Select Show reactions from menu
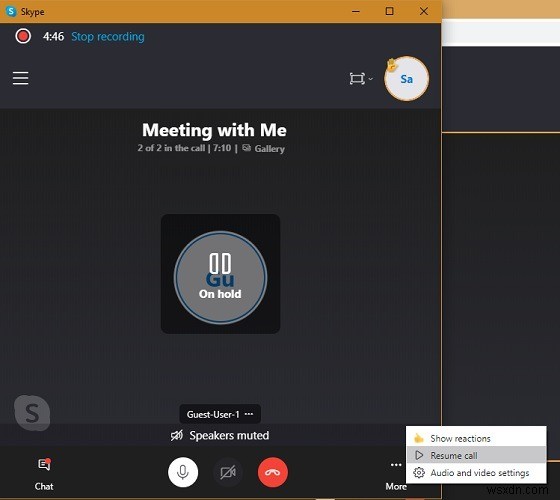This screenshot has width=560, height=500. click(x=476, y=438)
